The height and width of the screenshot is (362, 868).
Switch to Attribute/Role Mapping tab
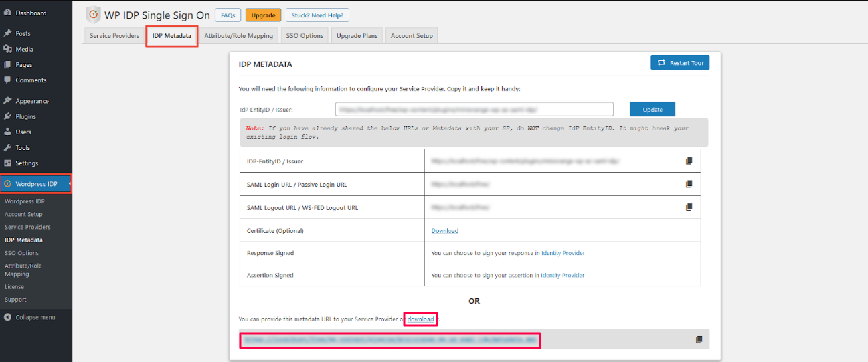(238, 36)
